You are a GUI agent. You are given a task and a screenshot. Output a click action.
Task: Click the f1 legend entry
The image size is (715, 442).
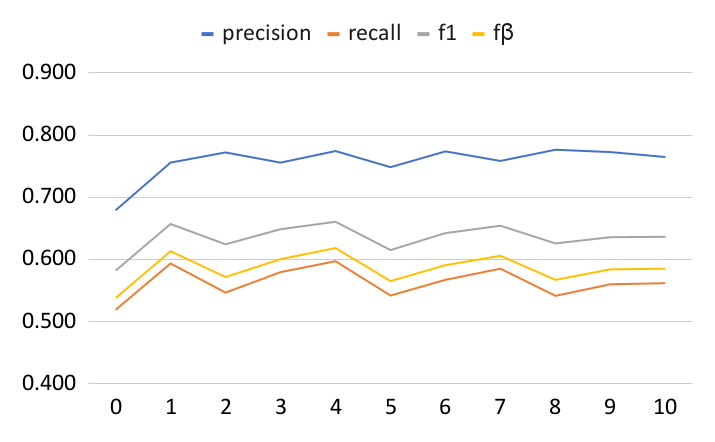pyautogui.click(x=450, y=33)
